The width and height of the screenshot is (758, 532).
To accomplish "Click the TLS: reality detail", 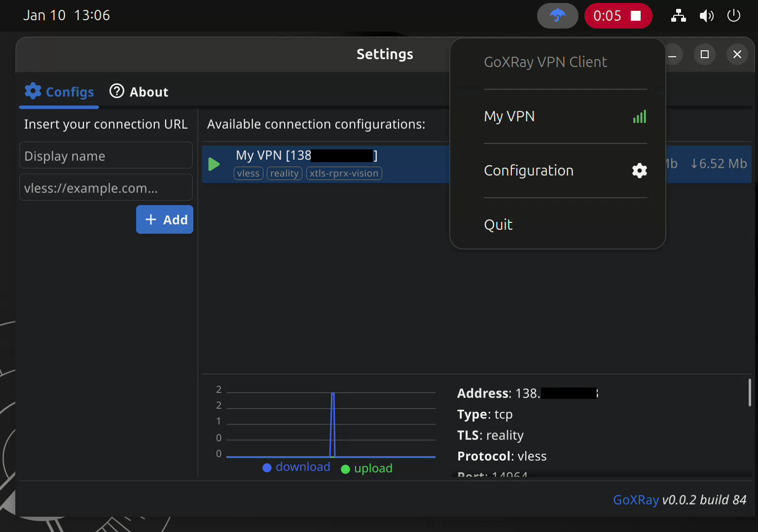I will (490, 435).
